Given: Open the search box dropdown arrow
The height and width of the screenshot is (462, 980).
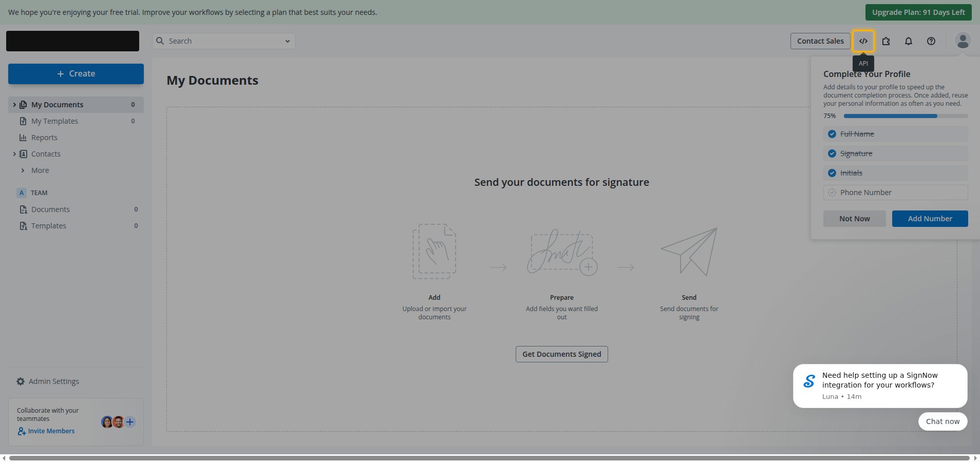Looking at the screenshot, I should coord(288,41).
